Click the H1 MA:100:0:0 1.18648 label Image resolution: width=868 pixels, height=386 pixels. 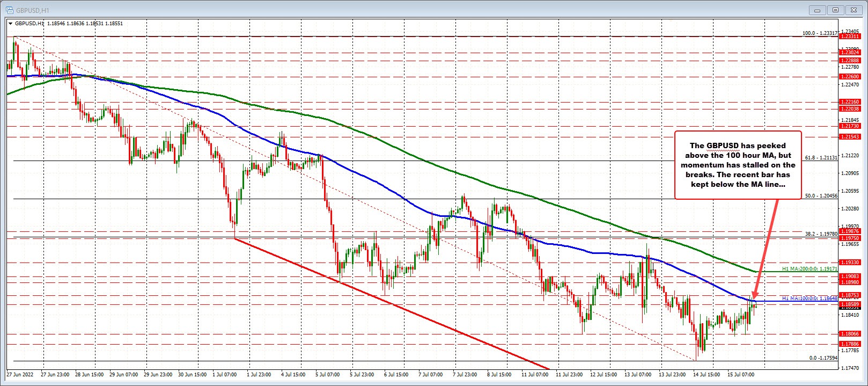[x=810, y=298]
